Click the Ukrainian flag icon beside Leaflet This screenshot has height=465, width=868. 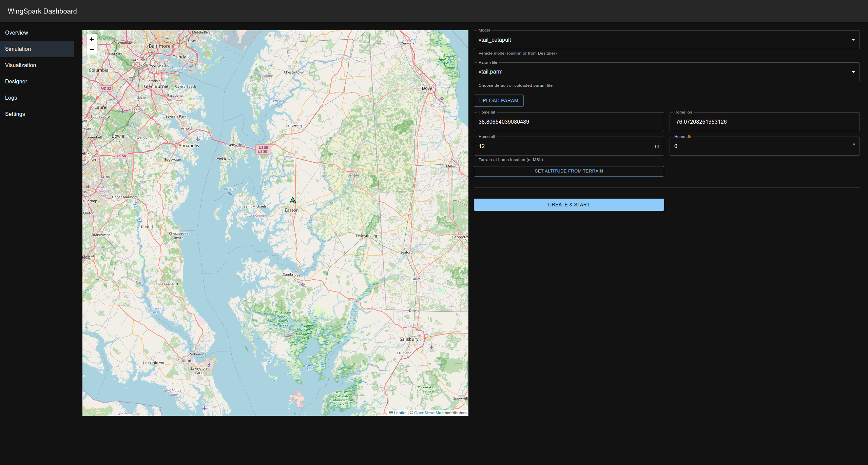coord(390,413)
